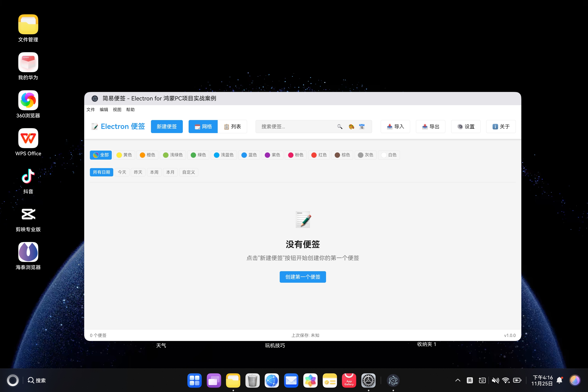
Task: Select the 红色 color swatch filter
Action: 319,155
